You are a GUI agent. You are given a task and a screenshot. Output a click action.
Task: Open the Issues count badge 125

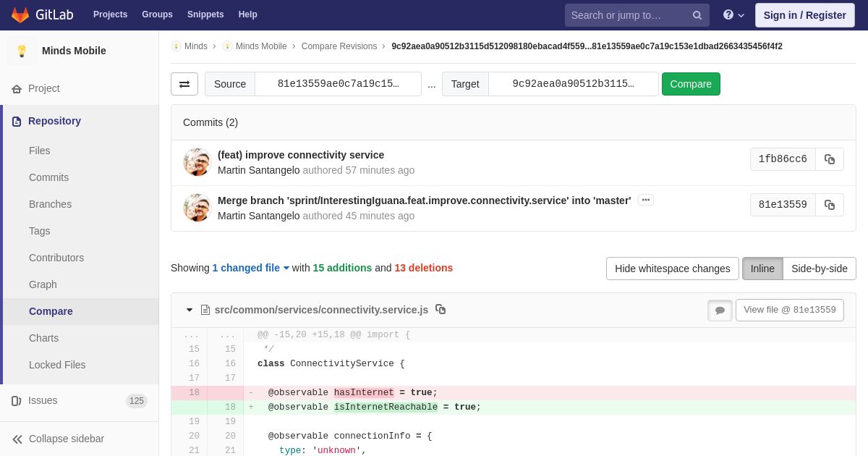click(x=137, y=401)
